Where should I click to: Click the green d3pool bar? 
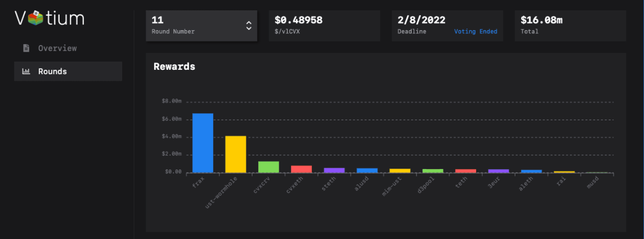pyautogui.click(x=433, y=171)
